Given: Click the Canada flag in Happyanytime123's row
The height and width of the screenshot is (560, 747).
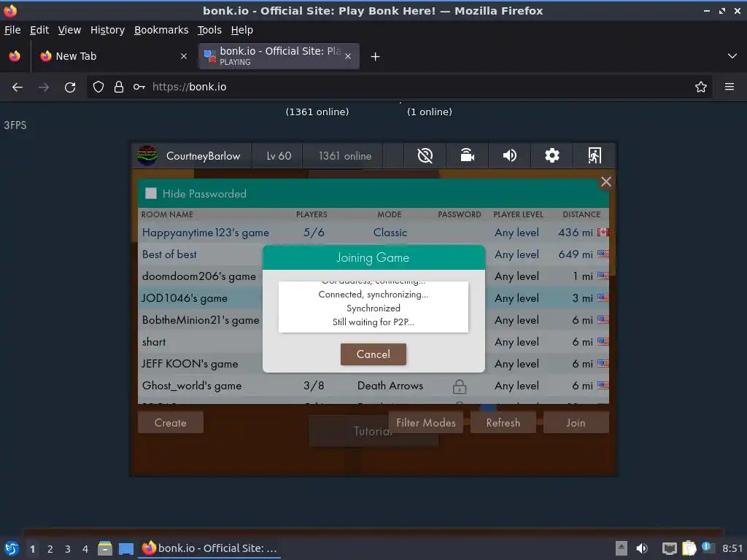Looking at the screenshot, I should point(603,233).
